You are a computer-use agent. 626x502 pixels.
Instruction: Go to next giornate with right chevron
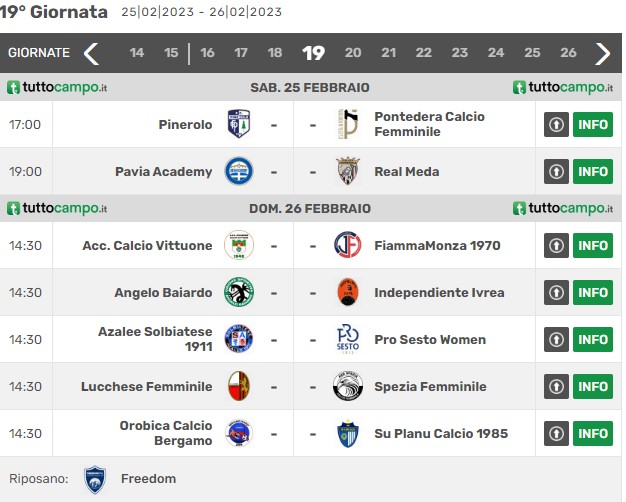[602, 54]
